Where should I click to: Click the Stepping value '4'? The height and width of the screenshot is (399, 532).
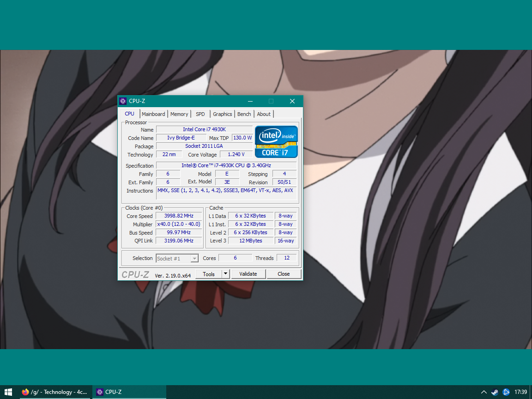point(284,174)
